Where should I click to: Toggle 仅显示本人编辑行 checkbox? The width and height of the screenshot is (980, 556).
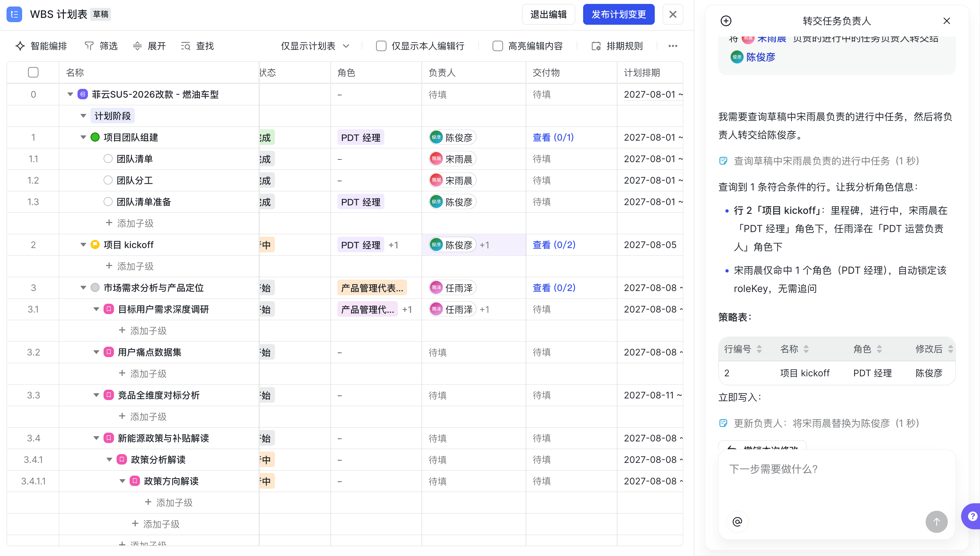click(381, 46)
